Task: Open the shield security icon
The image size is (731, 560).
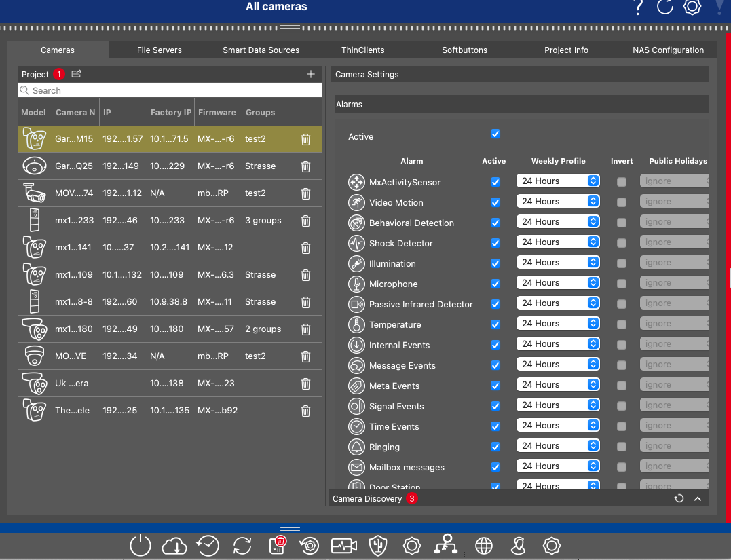Action: [x=377, y=546]
